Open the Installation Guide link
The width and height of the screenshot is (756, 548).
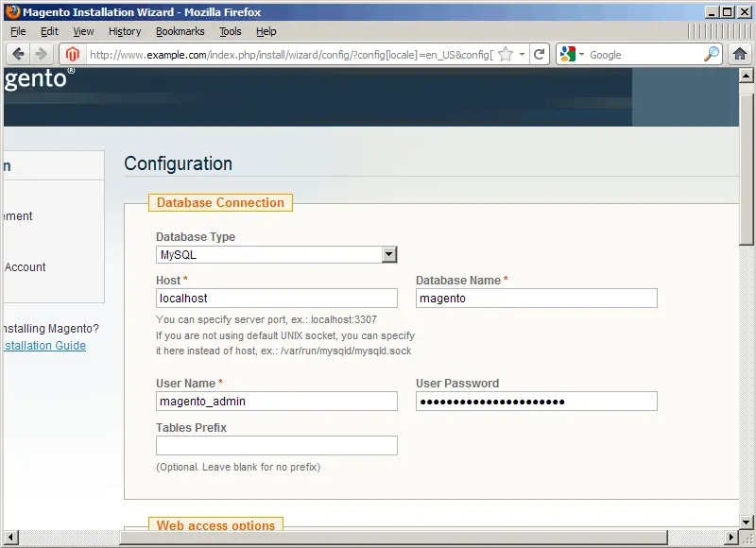click(44, 346)
